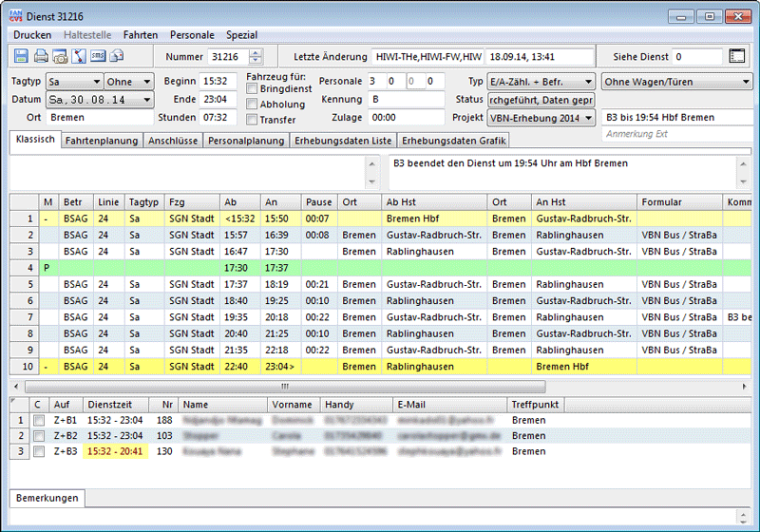760x532 pixels.
Task: Click the Dienstzeit column header
Action: (x=115, y=405)
